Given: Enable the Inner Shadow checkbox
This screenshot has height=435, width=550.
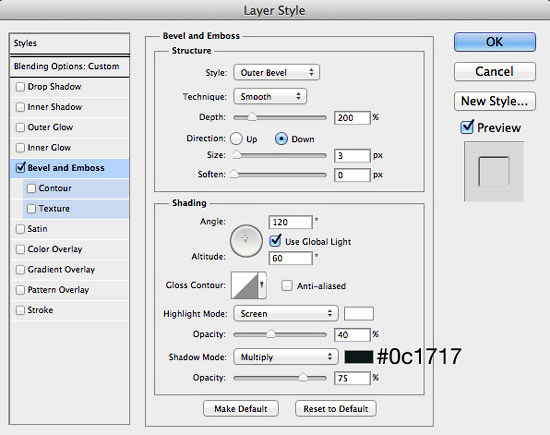Looking at the screenshot, I should coord(20,107).
